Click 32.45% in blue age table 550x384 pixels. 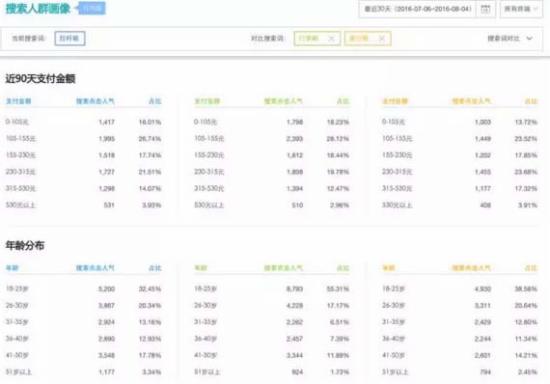point(150,289)
